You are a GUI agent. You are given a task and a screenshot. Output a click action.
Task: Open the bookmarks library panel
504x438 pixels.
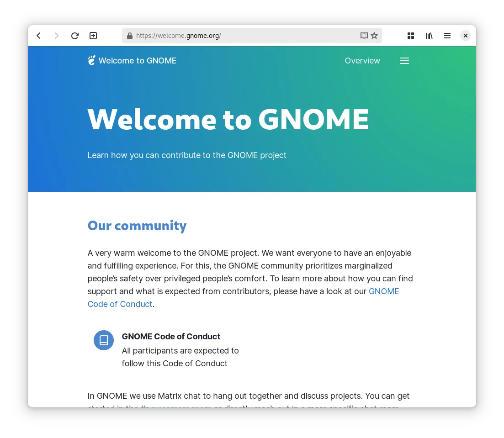[429, 36]
